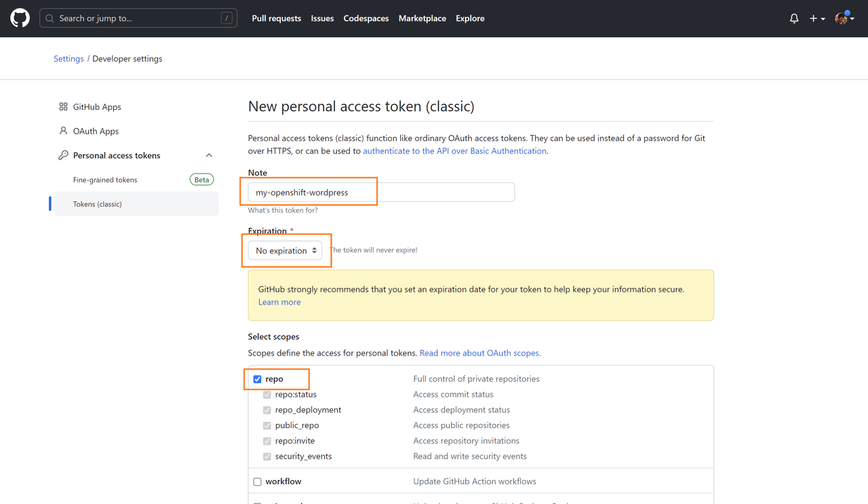Image resolution: width=868 pixels, height=504 pixels.
Task: Open the authenticate to the API over Basic Authentication link
Action: click(454, 151)
